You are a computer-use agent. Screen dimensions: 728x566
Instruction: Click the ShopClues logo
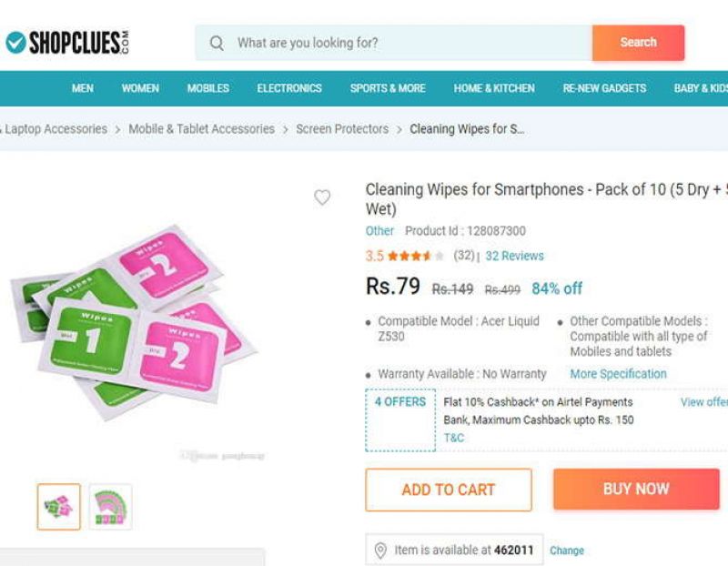click(67, 42)
